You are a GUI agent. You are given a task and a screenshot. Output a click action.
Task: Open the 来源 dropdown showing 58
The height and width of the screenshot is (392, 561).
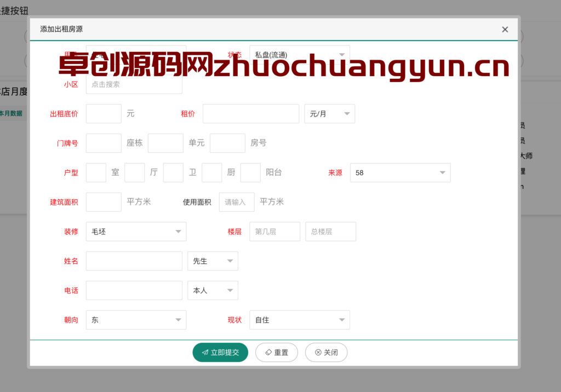pos(400,173)
